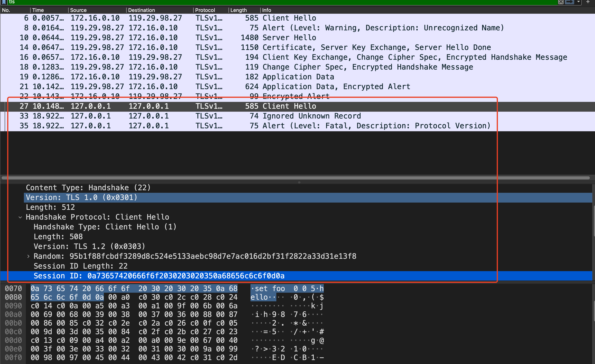Open the recent display filters dropdown

click(x=579, y=2)
